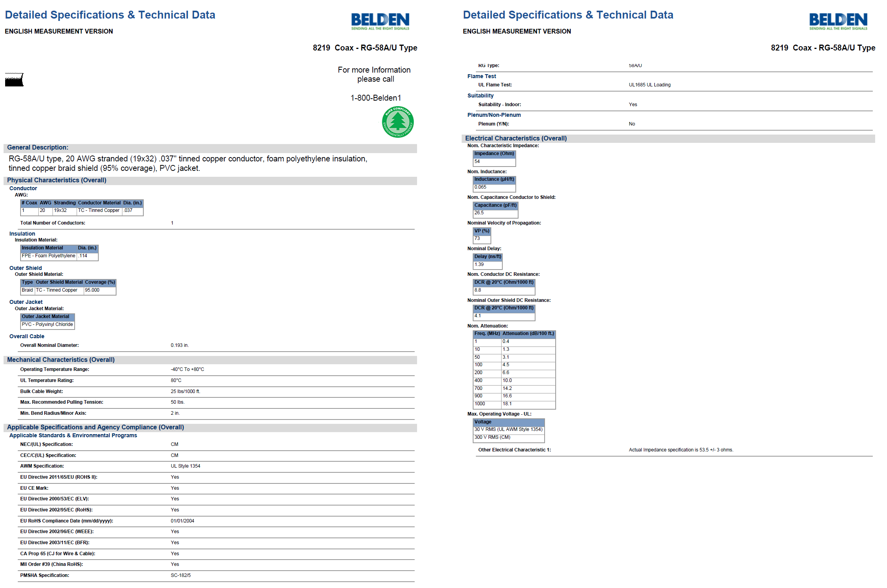Select the 73 velocity of propagation value
The image size is (887, 588).
482,239
